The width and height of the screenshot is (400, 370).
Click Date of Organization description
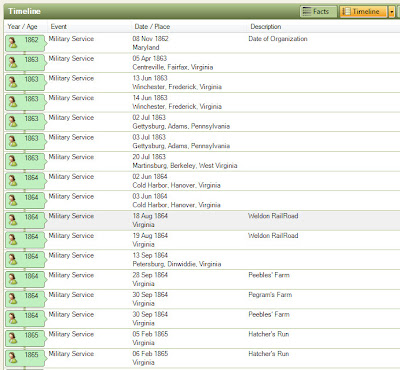pos(278,39)
